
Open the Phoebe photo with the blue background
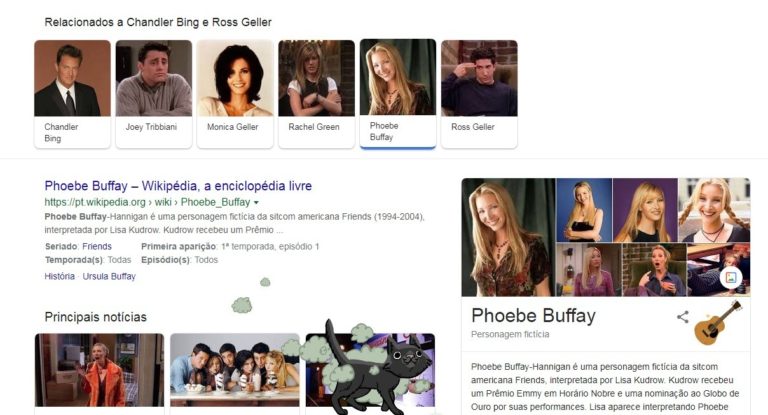584,210
